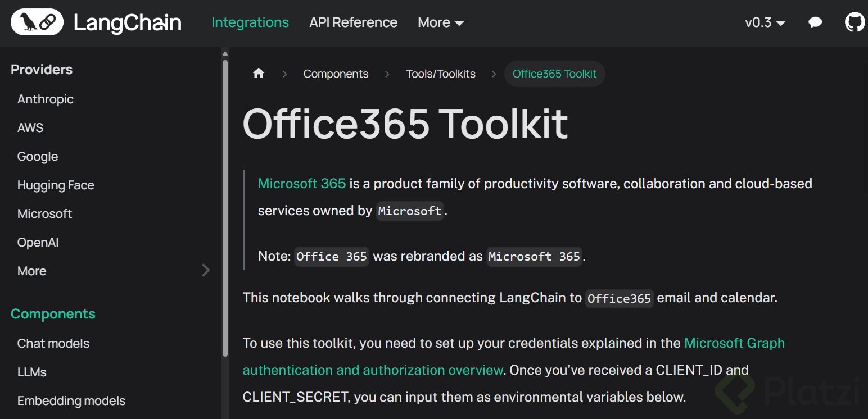Open the More navigation dropdown
868x419 pixels.
(441, 22)
